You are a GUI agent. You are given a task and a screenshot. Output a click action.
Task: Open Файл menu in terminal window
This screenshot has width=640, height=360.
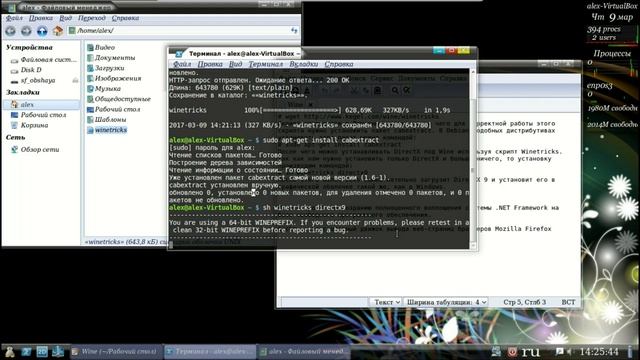182,64
